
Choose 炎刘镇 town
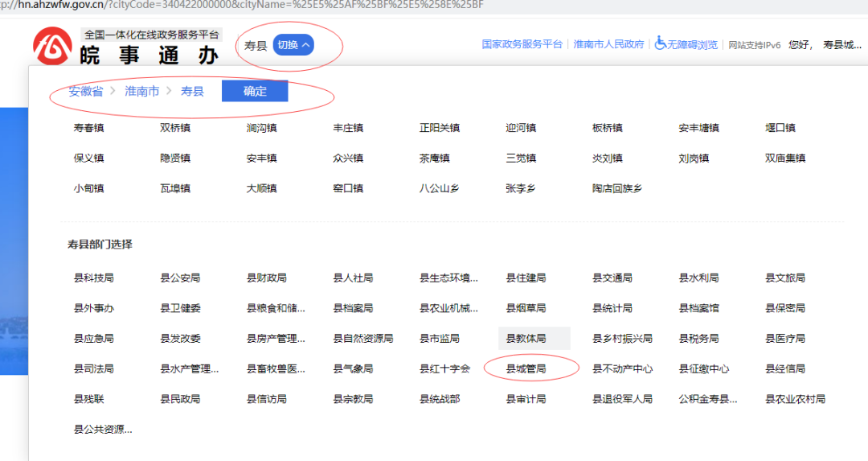[608, 158]
